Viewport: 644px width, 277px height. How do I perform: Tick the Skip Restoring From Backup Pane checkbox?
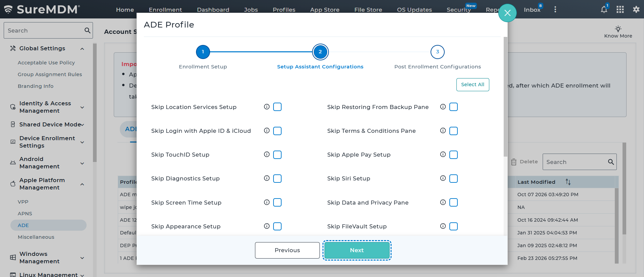(454, 107)
